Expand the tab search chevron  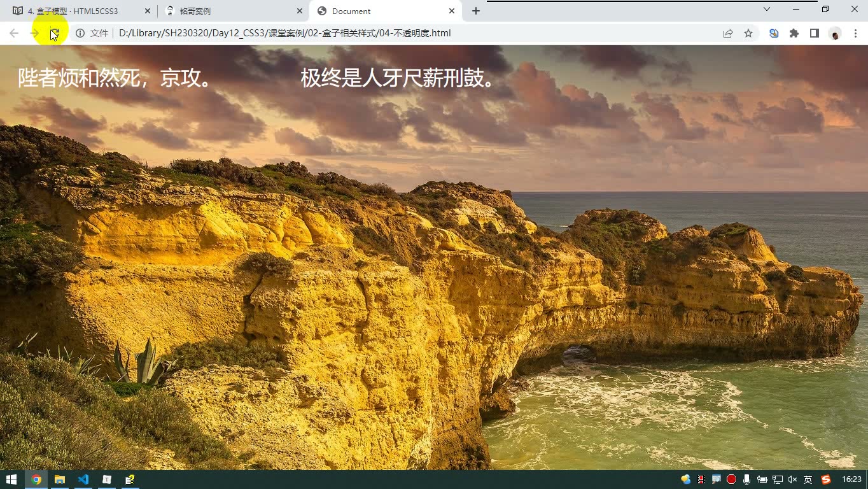[767, 9]
